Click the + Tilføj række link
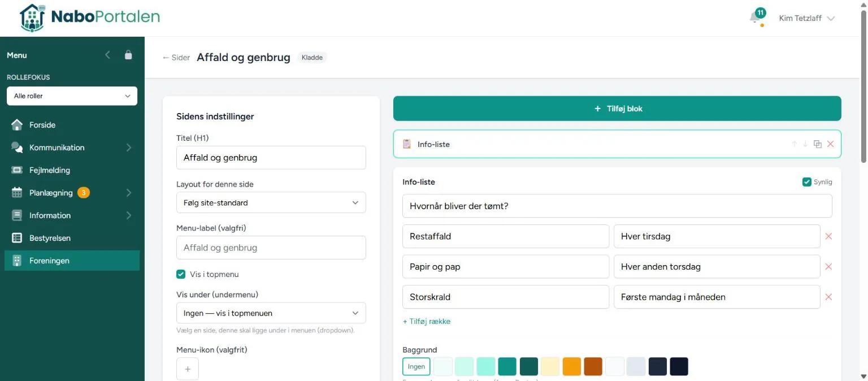 pyautogui.click(x=427, y=321)
